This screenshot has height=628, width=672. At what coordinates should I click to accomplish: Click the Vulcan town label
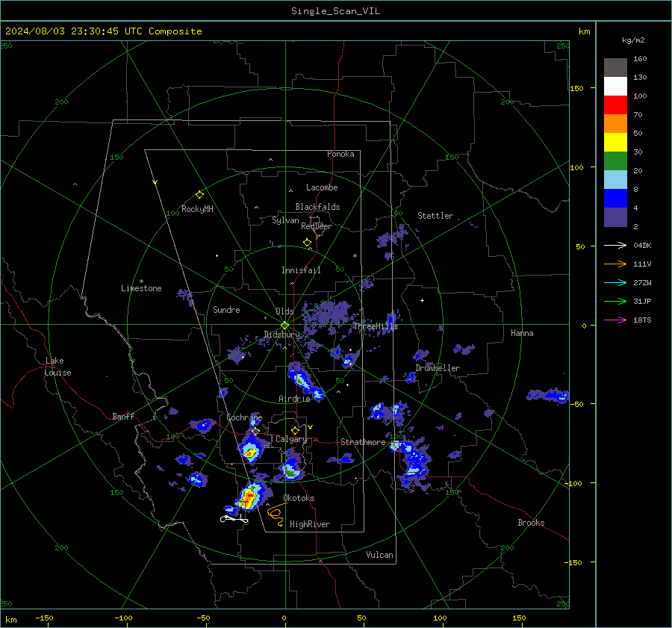click(x=379, y=555)
